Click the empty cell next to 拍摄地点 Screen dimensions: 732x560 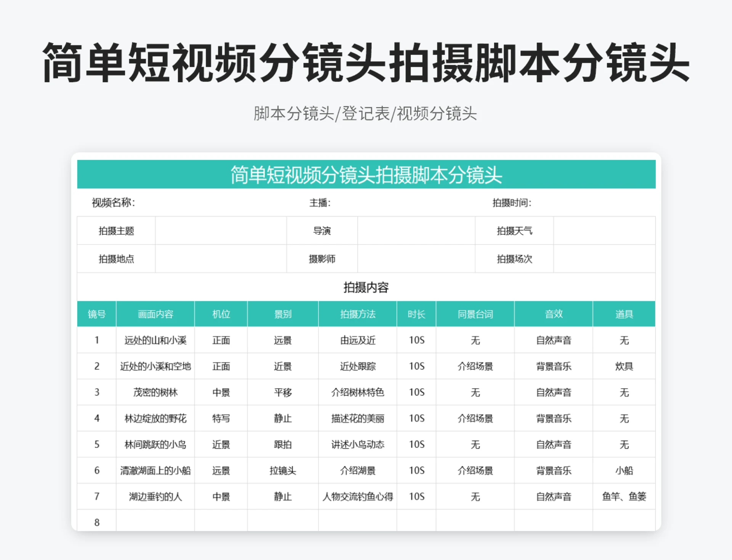pyautogui.click(x=220, y=259)
